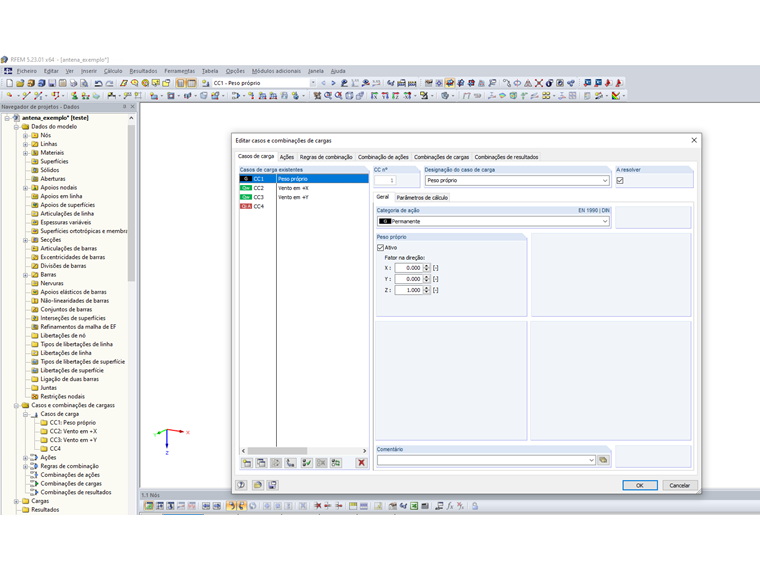This screenshot has width=760, height=570.
Task: Open the Categoria de ação Permanente dropdown
Action: click(605, 221)
